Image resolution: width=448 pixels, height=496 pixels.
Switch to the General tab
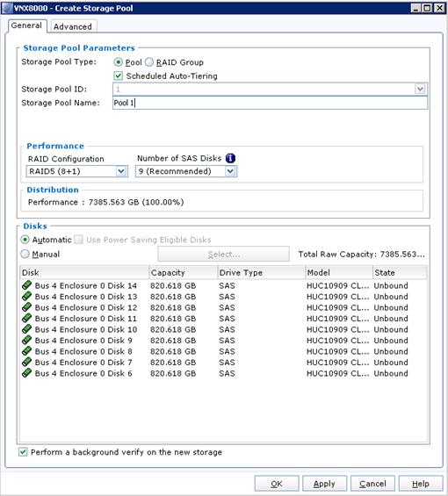(26, 25)
